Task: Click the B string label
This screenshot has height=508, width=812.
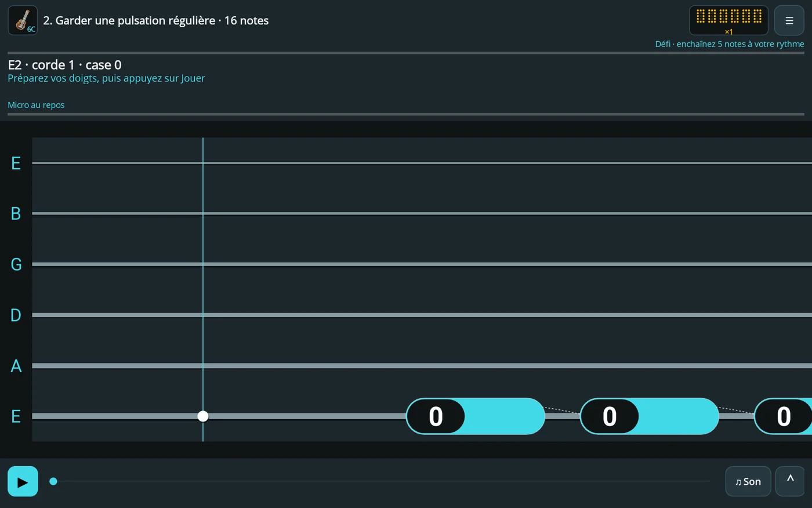Action: coord(16,214)
